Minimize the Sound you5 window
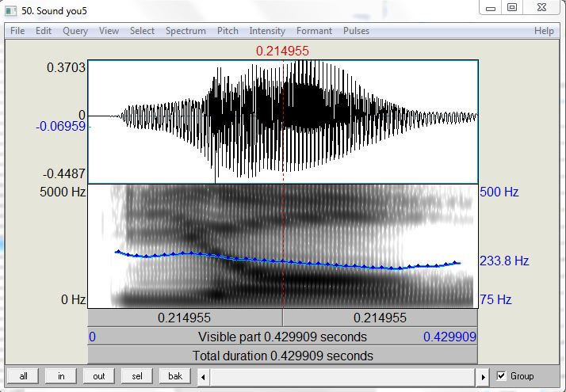The height and width of the screenshot is (392, 566). tap(491, 8)
